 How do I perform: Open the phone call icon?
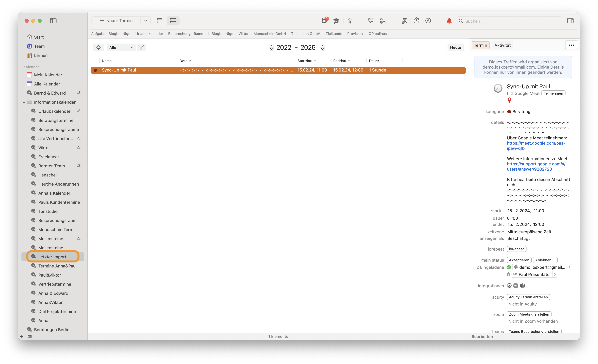[371, 21]
